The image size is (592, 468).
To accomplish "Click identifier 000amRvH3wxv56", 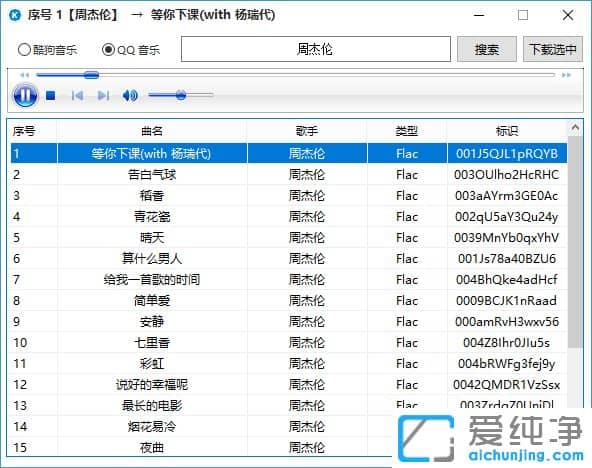I will click(507, 322).
